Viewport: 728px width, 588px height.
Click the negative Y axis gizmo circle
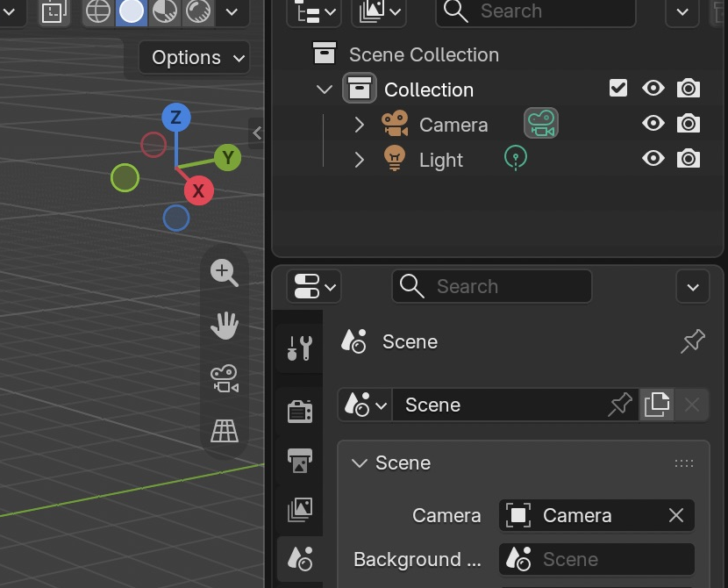(x=125, y=177)
